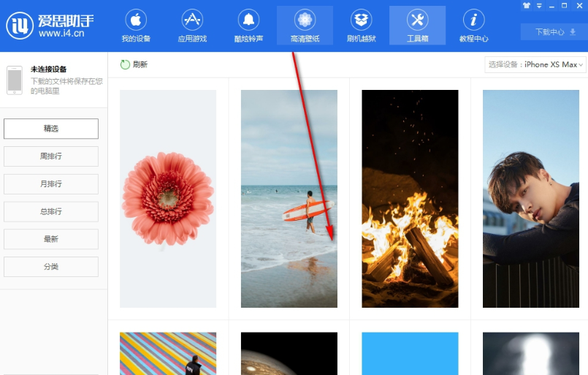Click the phone device icon in sidebar
Image resolution: width=588 pixels, height=375 pixels.
point(15,80)
